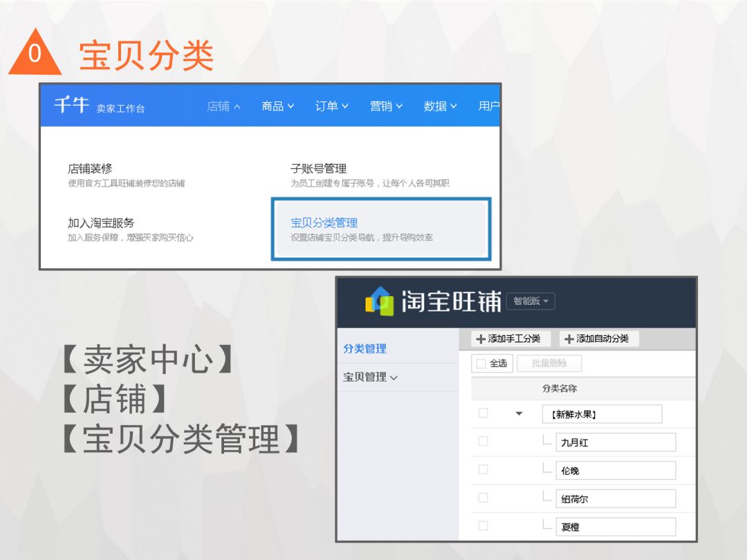Click the 千牛 logo in the blue header
This screenshot has width=747, height=560.
71,105
